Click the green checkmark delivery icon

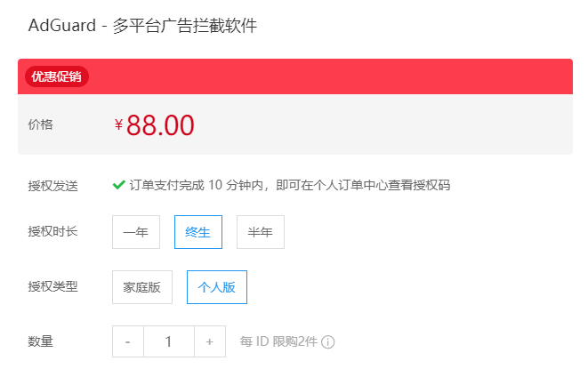[x=118, y=185]
